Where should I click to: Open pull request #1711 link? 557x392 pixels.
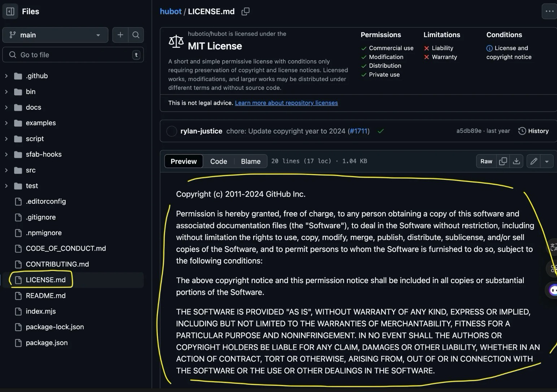pyautogui.click(x=358, y=131)
